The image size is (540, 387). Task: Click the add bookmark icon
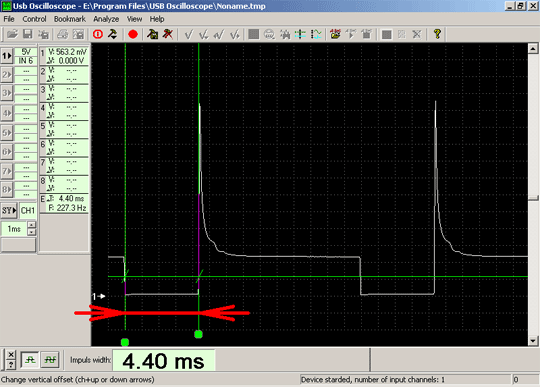click(152, 34)
